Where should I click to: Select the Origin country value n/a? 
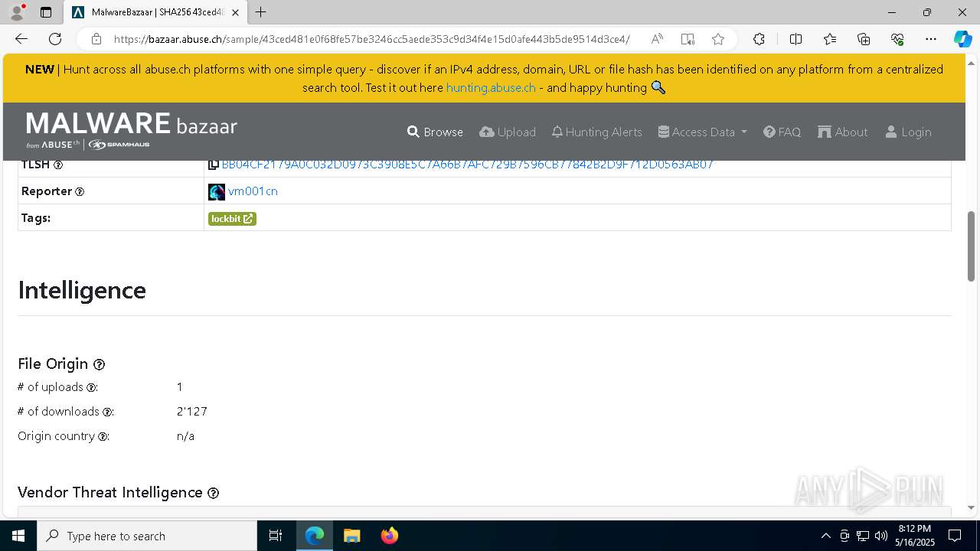pos(185,436)
